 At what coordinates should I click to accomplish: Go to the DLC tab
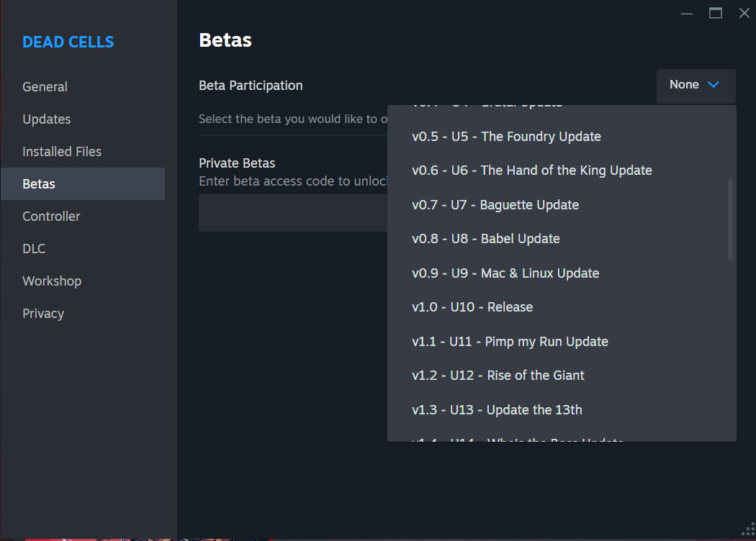tap(34, 249)
